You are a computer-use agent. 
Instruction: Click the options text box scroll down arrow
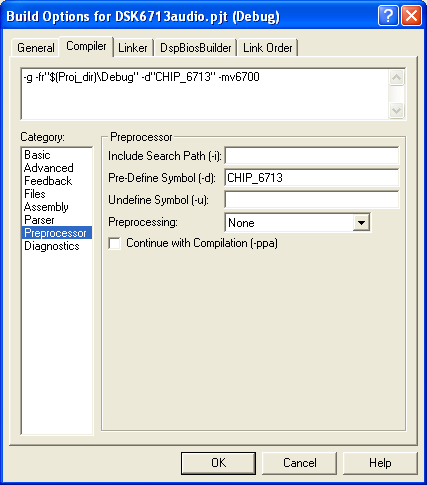pyautogui.click(x=396, y=110)
